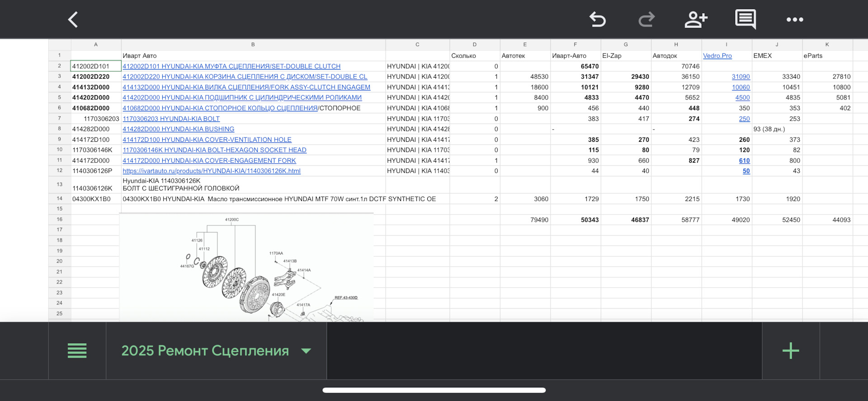868x401 pixels.
Task: Select total cell 79490
Action: tap(525, 220)
